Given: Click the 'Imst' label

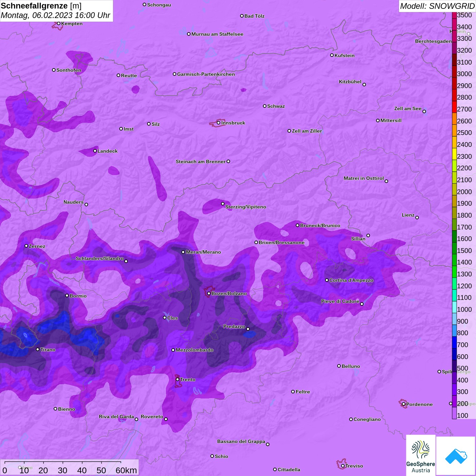Looking at the screenshot, I should 129,129.
